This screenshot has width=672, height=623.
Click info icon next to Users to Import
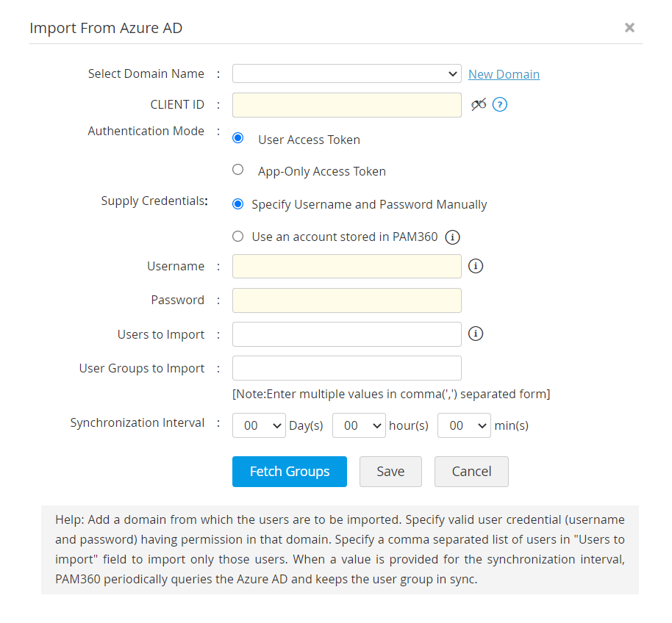(x=476, y=334)
